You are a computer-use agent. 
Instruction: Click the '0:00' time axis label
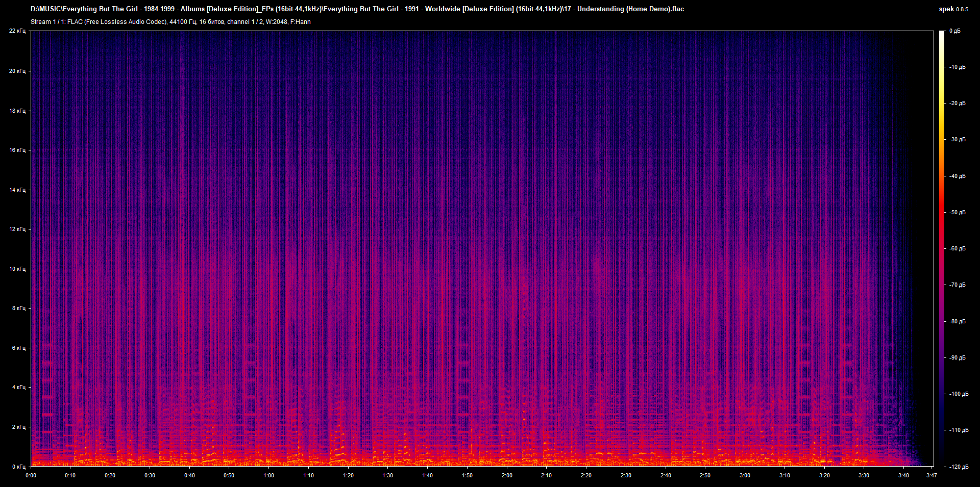click(31, 475)
